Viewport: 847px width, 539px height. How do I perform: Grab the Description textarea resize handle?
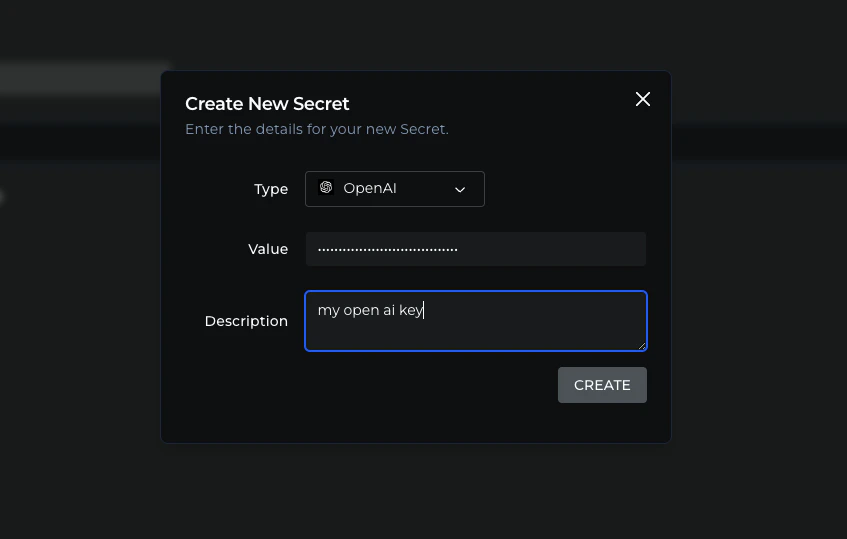(x=642, y=346)
